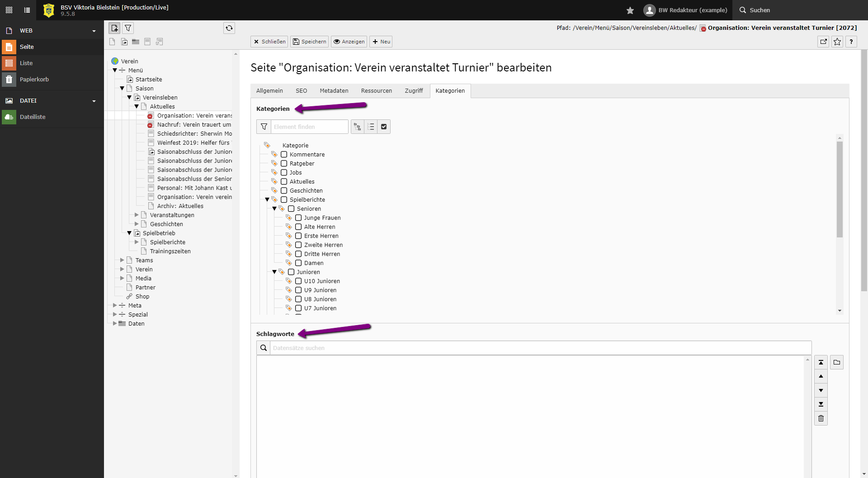Screen dimensions: 868x478
Task: Open the Papierkorb module
Action: coord(34,79)
